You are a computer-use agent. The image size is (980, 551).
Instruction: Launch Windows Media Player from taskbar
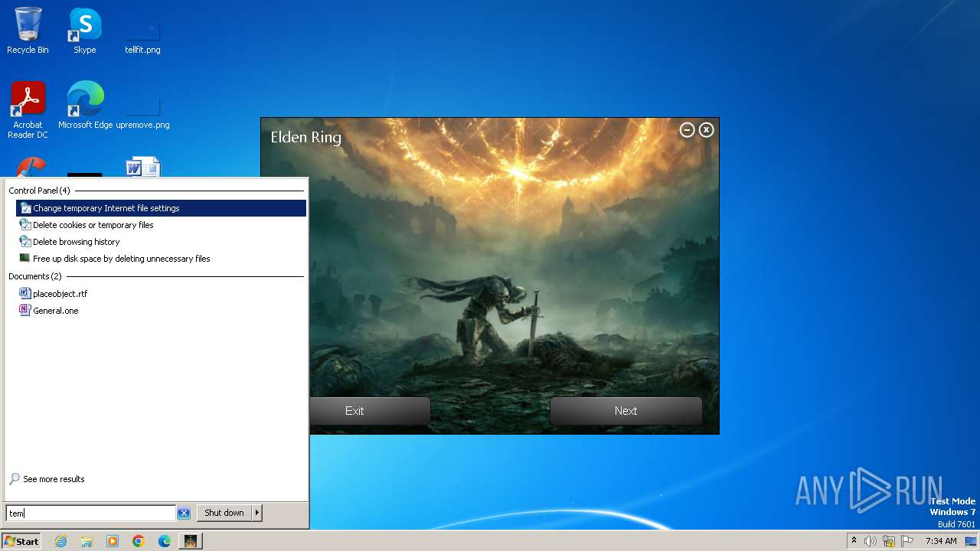coord(113,541)
